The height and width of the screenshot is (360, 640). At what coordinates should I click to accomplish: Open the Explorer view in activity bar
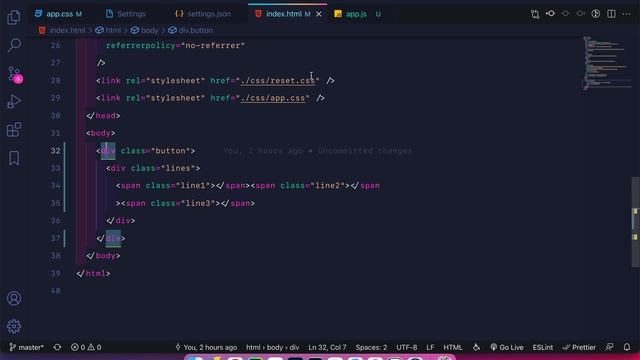click(x=14, y=17)
